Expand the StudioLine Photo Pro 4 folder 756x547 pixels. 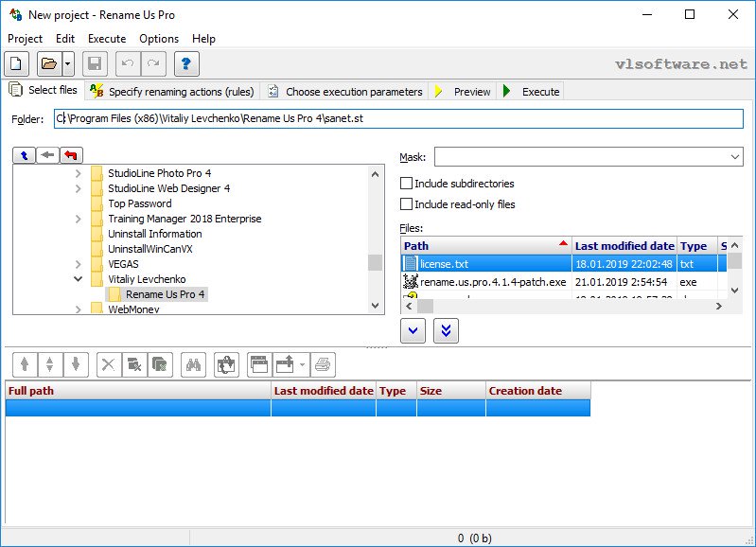(x=79, y=173)
